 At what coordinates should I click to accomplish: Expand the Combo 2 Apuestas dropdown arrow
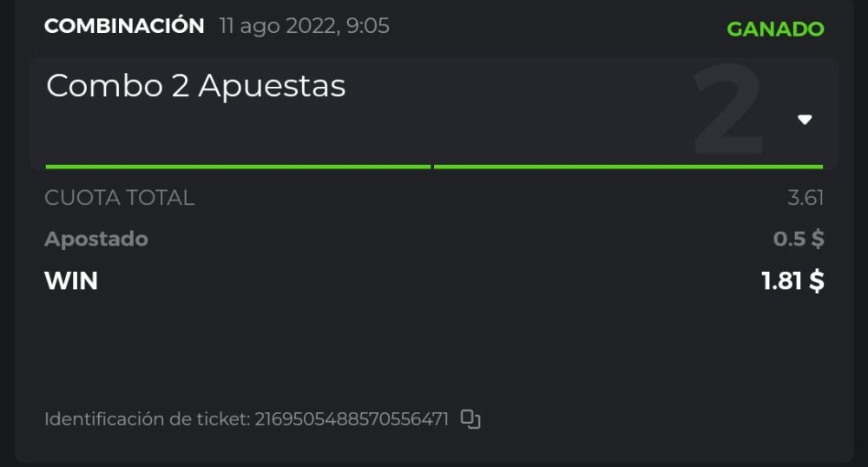point(805,120)
